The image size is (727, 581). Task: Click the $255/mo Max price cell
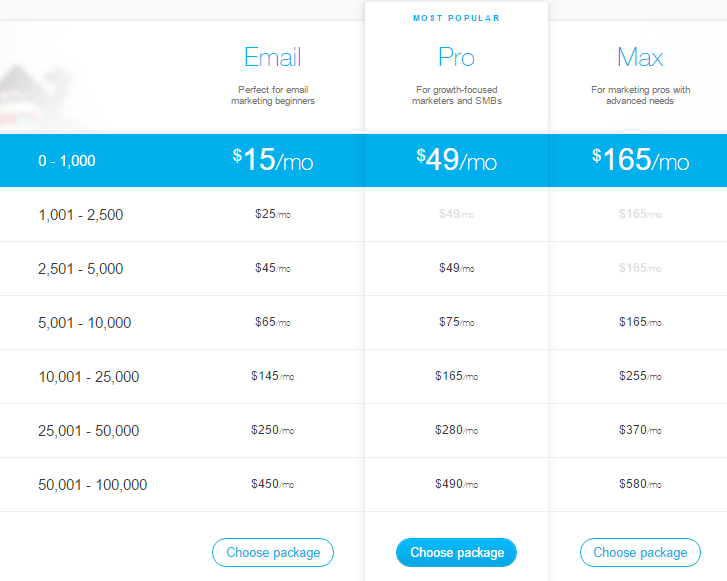pos(640,377)
